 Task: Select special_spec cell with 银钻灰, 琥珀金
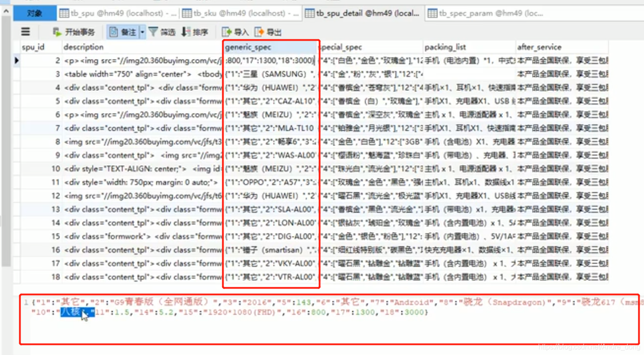click(370, 223)
